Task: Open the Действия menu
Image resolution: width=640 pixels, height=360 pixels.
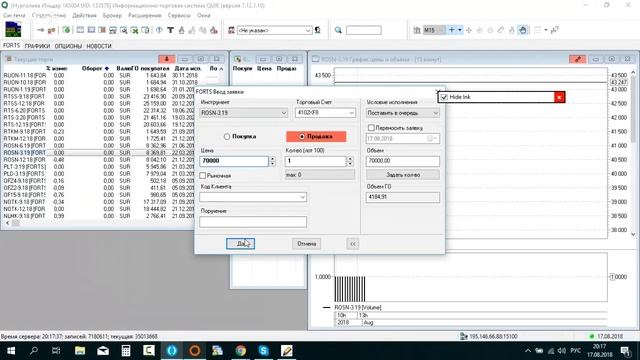Action: point(84,16)
